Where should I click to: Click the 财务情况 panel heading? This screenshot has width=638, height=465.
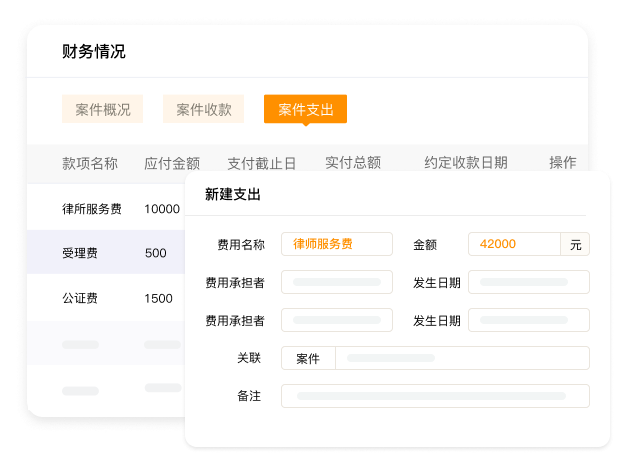(94, 52)
